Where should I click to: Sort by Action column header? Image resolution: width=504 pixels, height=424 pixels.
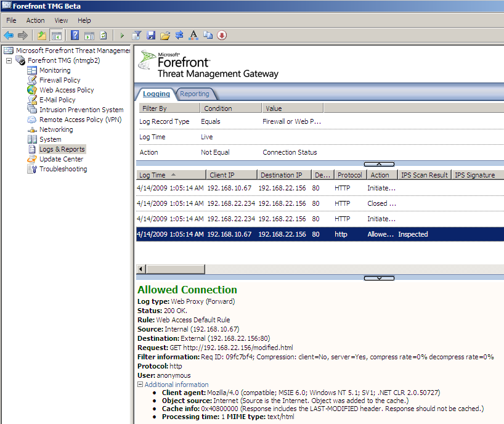[382, 175]
